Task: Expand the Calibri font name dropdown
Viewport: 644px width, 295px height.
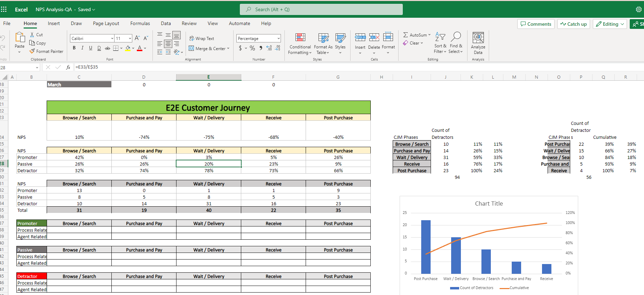Action: (112, 38)
